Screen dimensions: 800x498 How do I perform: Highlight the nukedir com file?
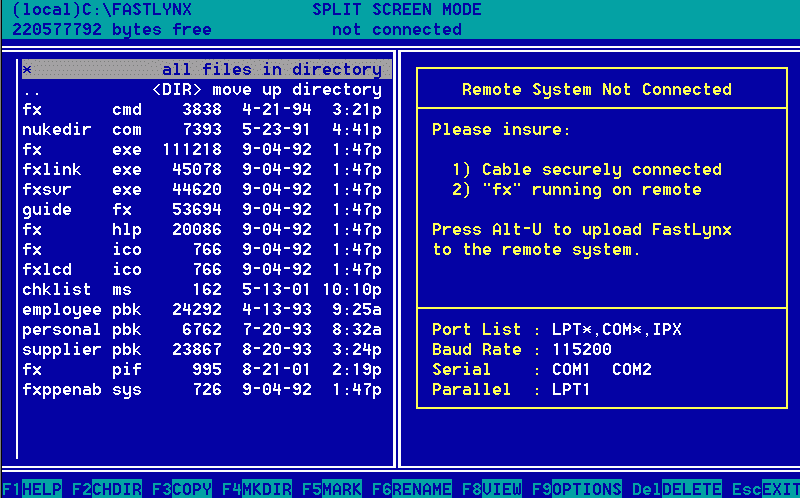(x=201, y=130)
